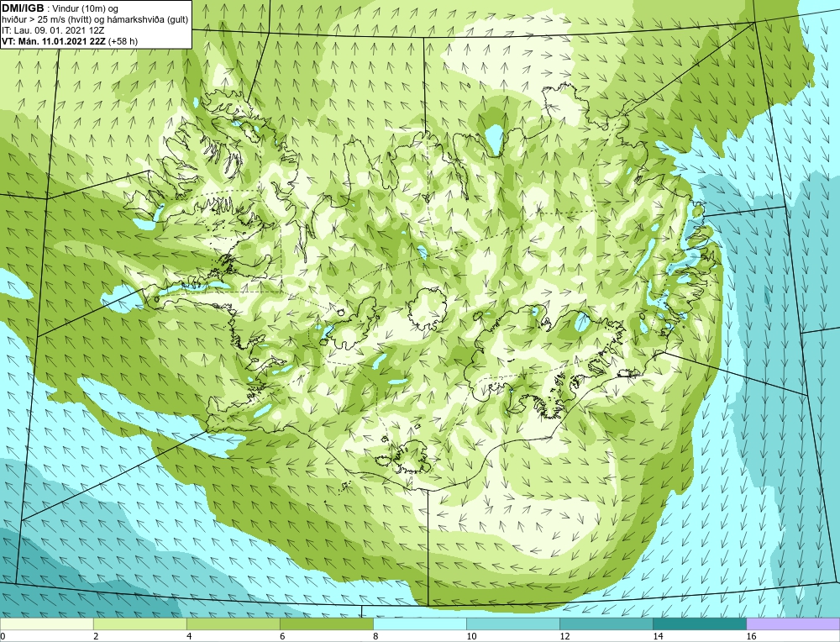Click the 'VT: Mán. 11.01.2021 22Z' valid time text

click(54, 41)
